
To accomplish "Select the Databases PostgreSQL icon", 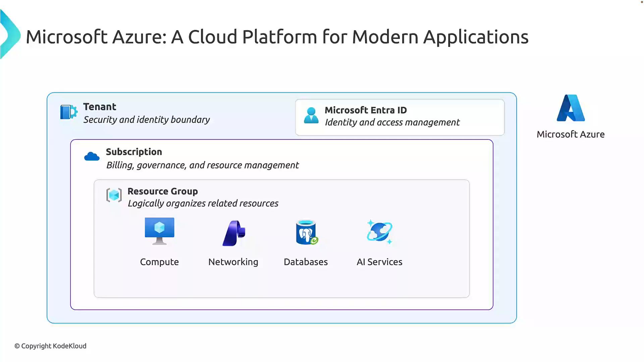I will click(307, 232).
